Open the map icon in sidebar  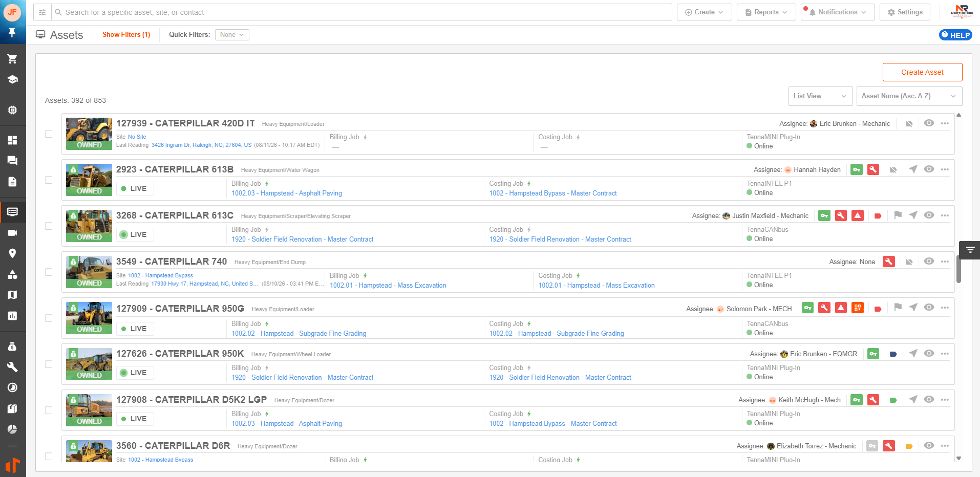(x=12, y=295)
